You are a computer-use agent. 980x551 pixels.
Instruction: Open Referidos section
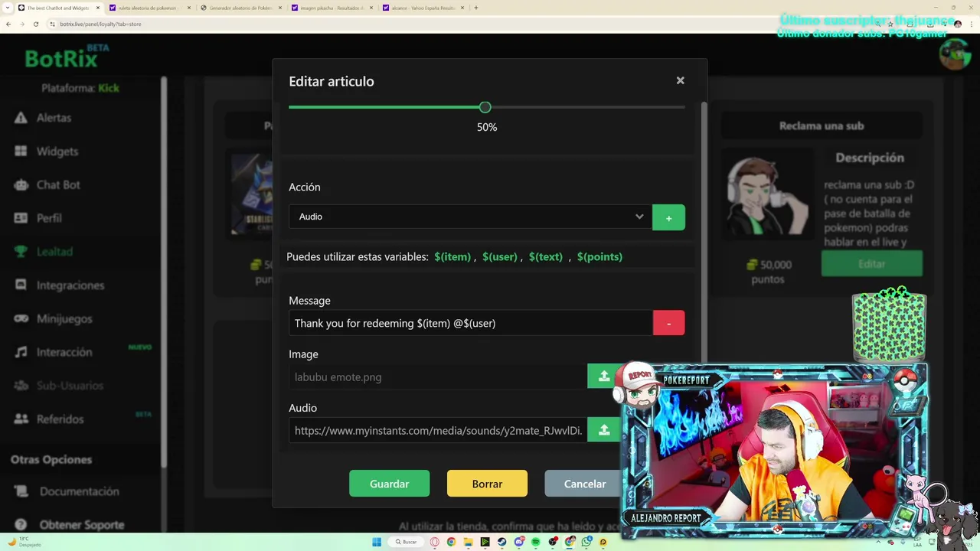tap(60, 419)
